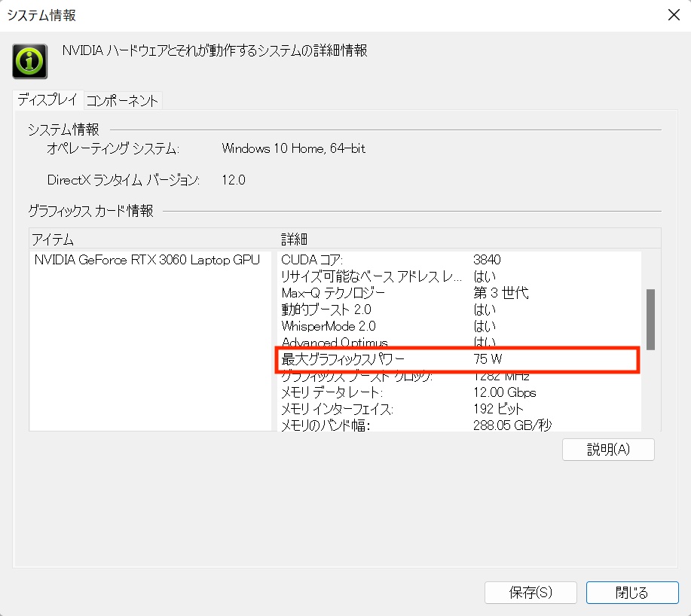
Task: Click the 閉じる button
Action: pos(632,592)
